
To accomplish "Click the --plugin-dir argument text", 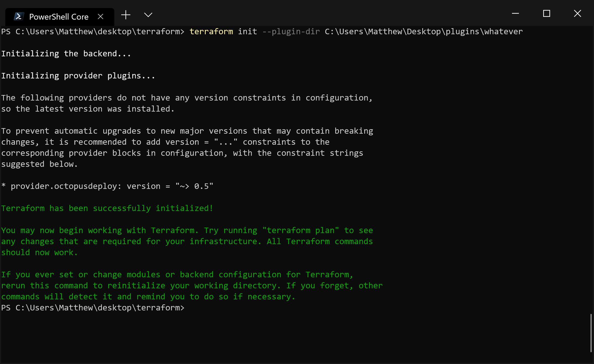I will coord(291,31).
